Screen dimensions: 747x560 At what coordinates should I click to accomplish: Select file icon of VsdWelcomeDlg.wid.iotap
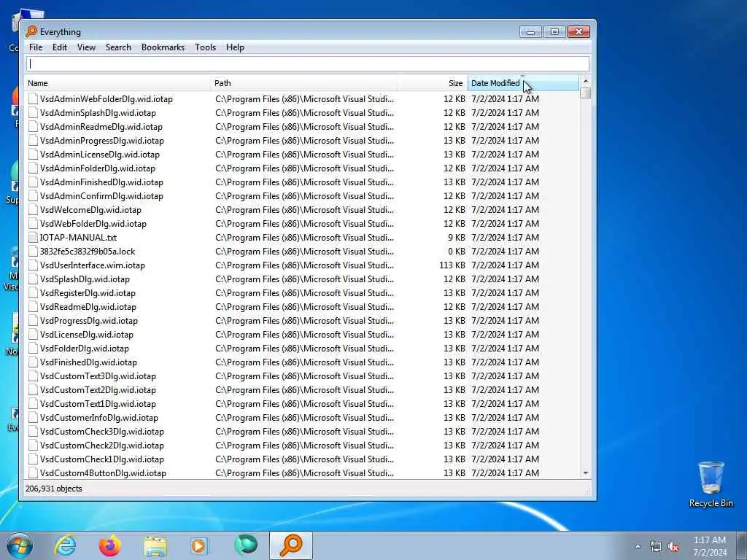[x=33, y=209]
